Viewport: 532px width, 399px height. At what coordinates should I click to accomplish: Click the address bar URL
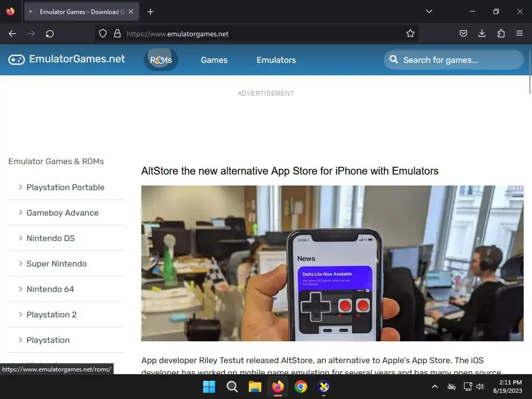[x=178, y=34]
